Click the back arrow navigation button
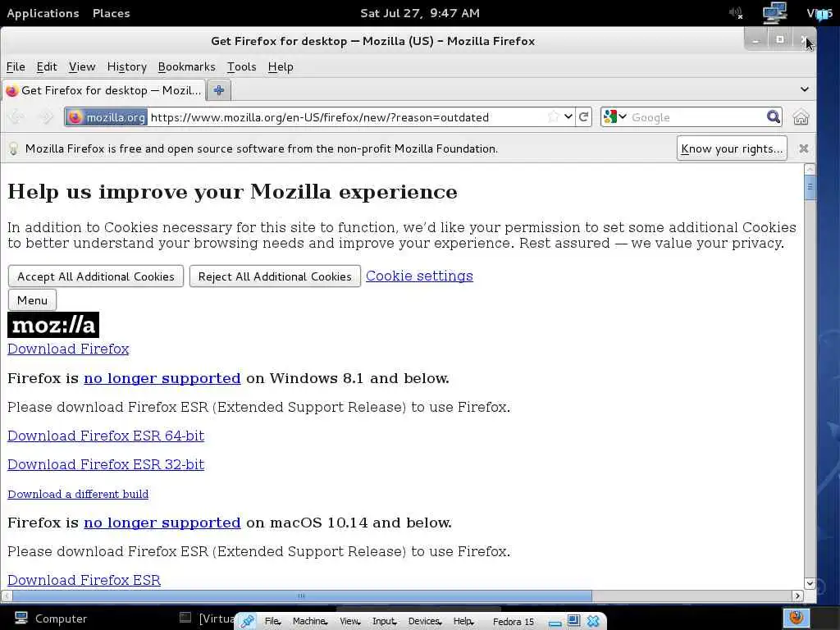 pos(16,116)
